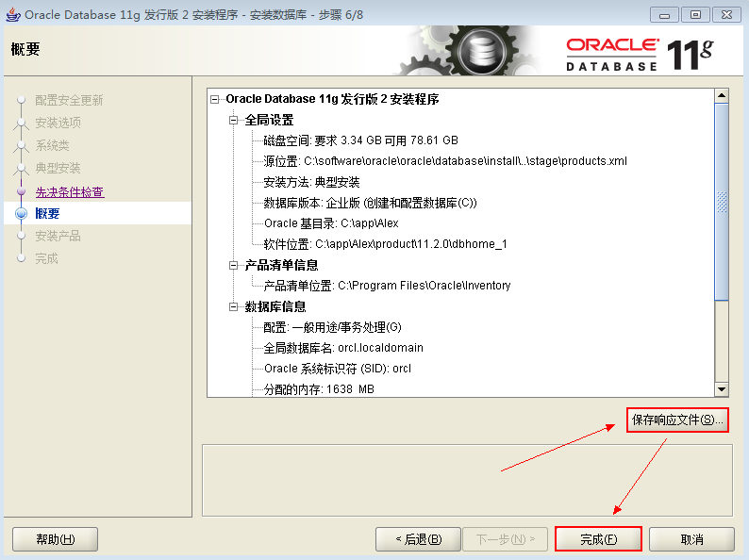Collapse the 数据库信息 tree section
749x560 pixels.
[234, 306]
